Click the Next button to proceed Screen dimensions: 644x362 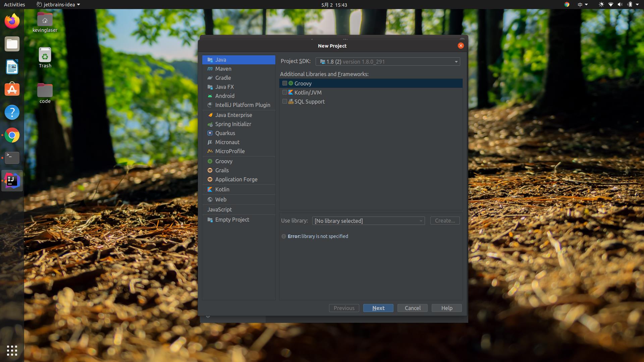[x=378, y=308]
